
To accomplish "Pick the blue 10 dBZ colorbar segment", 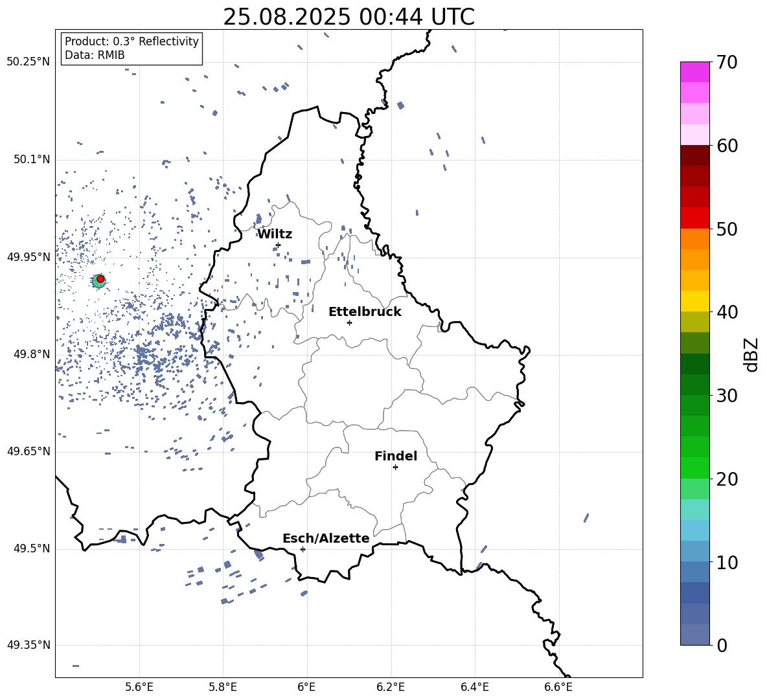I will click(x=694, y=551).
